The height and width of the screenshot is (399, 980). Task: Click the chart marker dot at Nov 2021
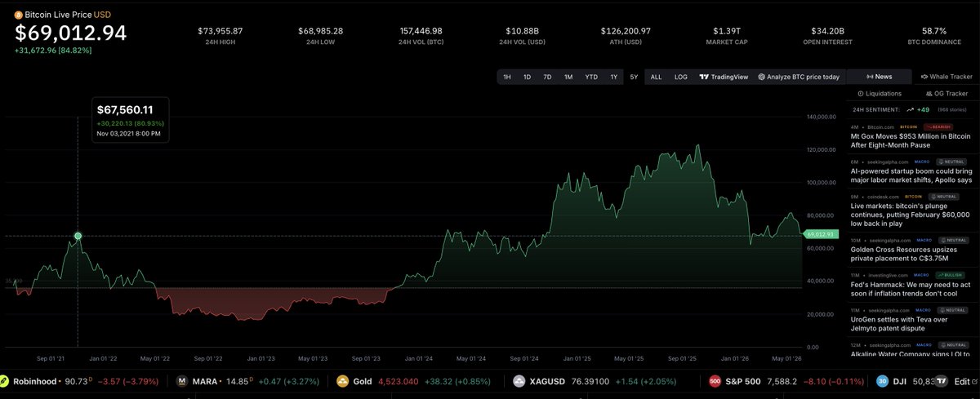click(78, 236)
